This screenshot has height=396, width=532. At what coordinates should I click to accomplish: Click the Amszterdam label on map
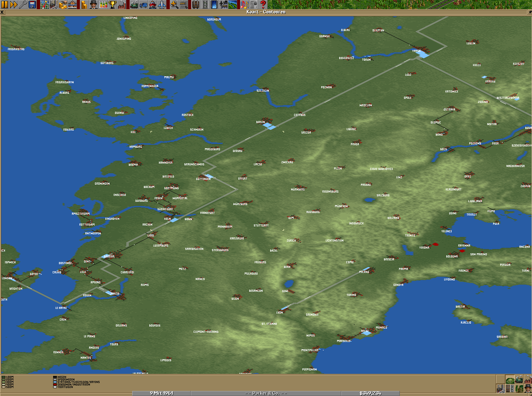81,213
